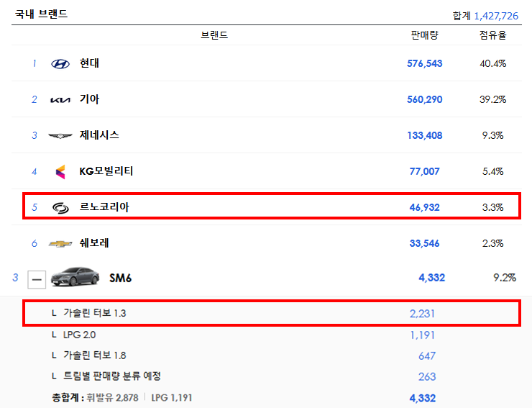Click KG Mobility market share 5.4%
This screenshot has width=532, height=408.
click(x=492, y=171)
